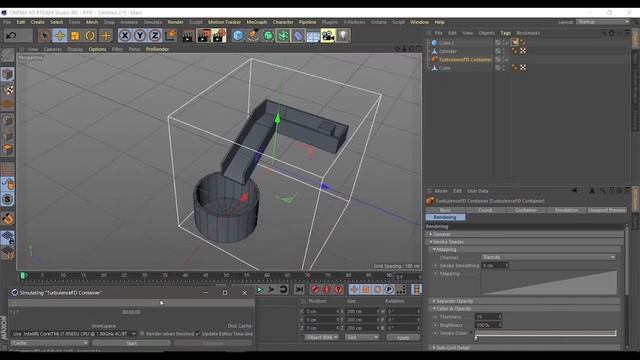Click Apply button in Coordinates panel

tap(403, 338)
